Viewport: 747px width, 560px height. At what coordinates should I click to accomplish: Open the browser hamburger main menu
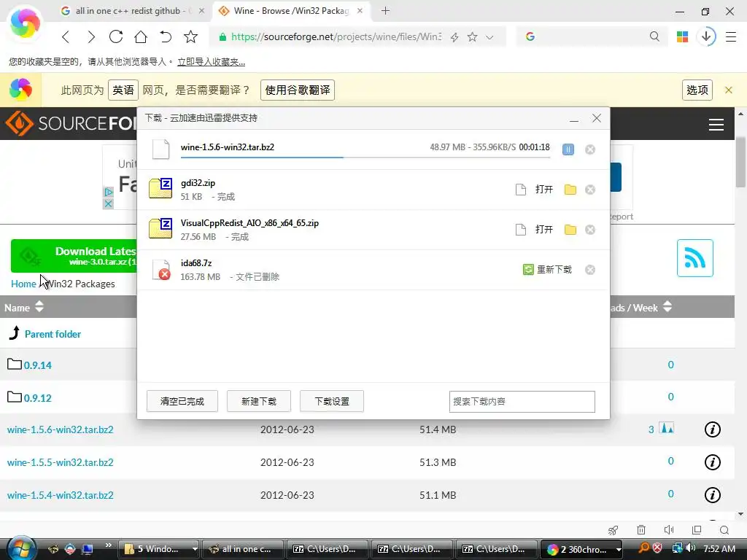(731, 36)
